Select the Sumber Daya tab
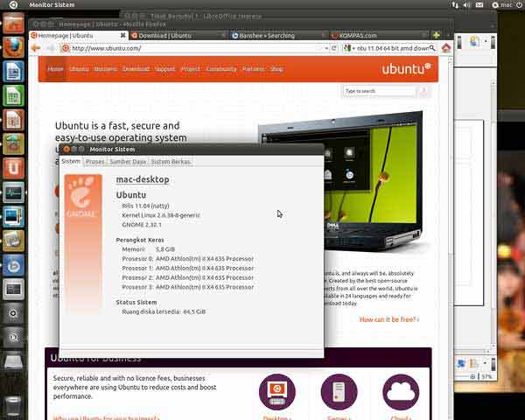525x420 pixels. (x=128, y=162)
